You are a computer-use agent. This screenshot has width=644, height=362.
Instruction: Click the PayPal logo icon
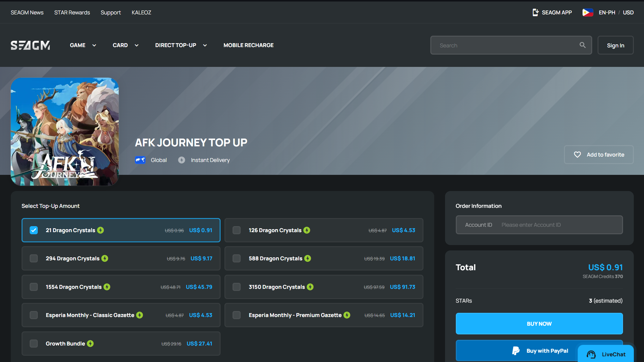pyautogui.click(x=516, y=351)
